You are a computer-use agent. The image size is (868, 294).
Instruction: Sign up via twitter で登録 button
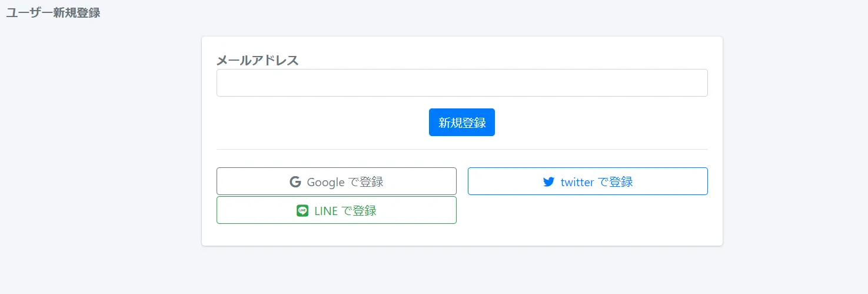587,181
